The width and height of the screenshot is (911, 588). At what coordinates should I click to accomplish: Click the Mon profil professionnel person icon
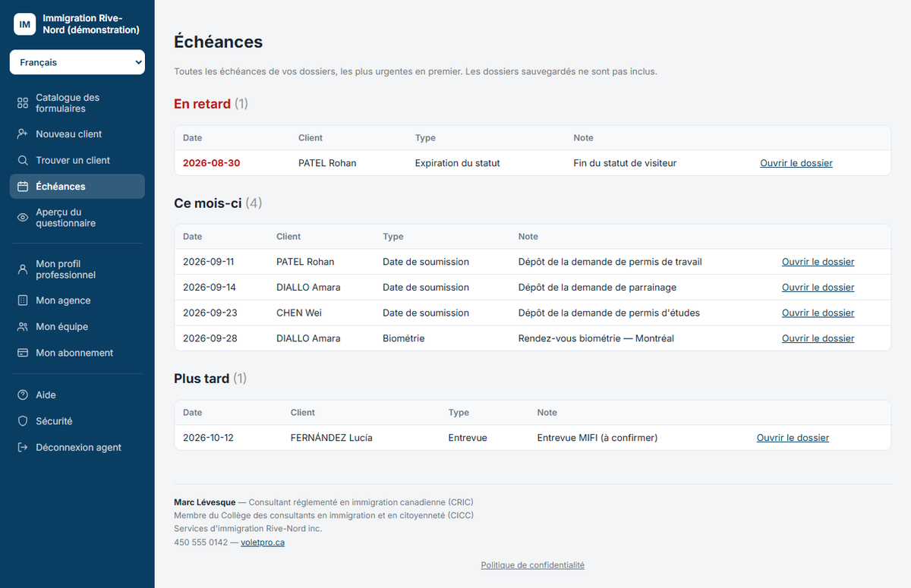tap(23, 269)
